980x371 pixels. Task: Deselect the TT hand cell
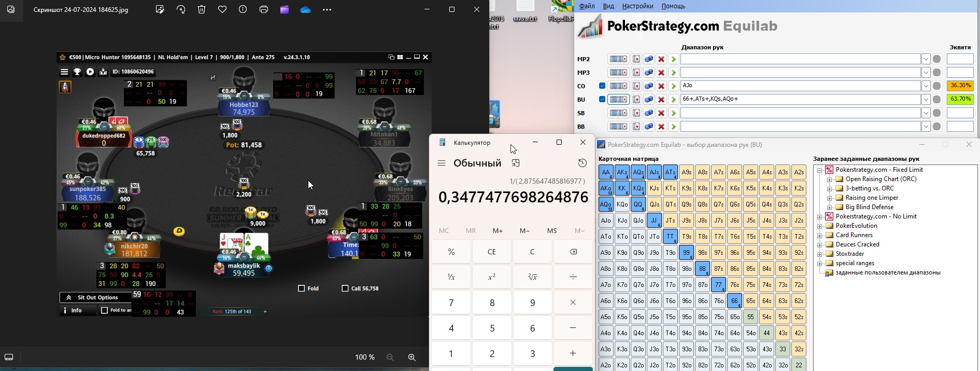point(671,237)
